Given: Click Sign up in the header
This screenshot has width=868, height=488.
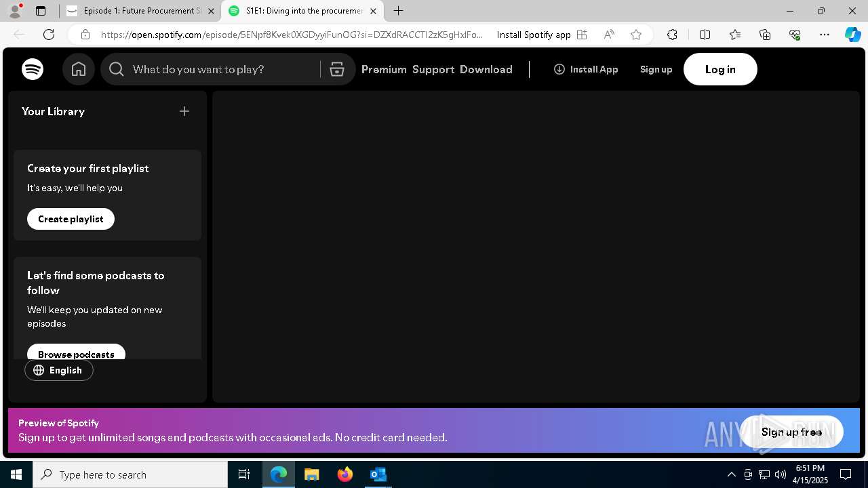Looking at the screenshot, I should 656,69.
